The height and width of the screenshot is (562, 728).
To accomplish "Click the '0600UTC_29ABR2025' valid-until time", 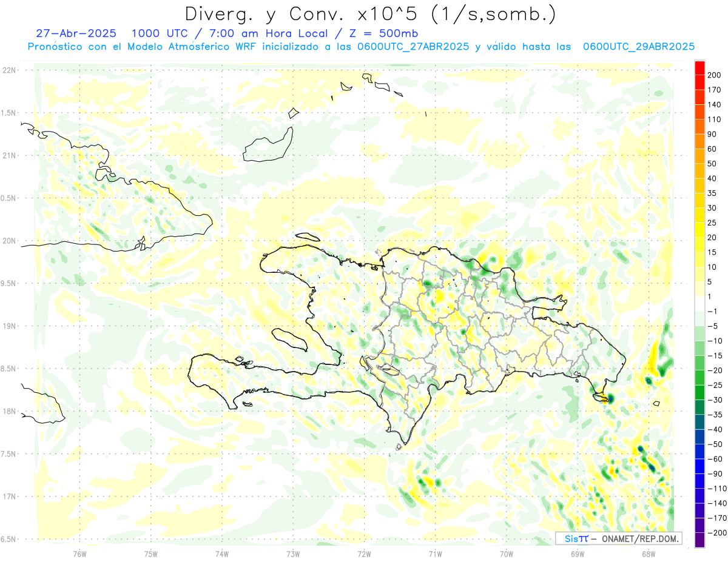I will click(x=638, y=47).
